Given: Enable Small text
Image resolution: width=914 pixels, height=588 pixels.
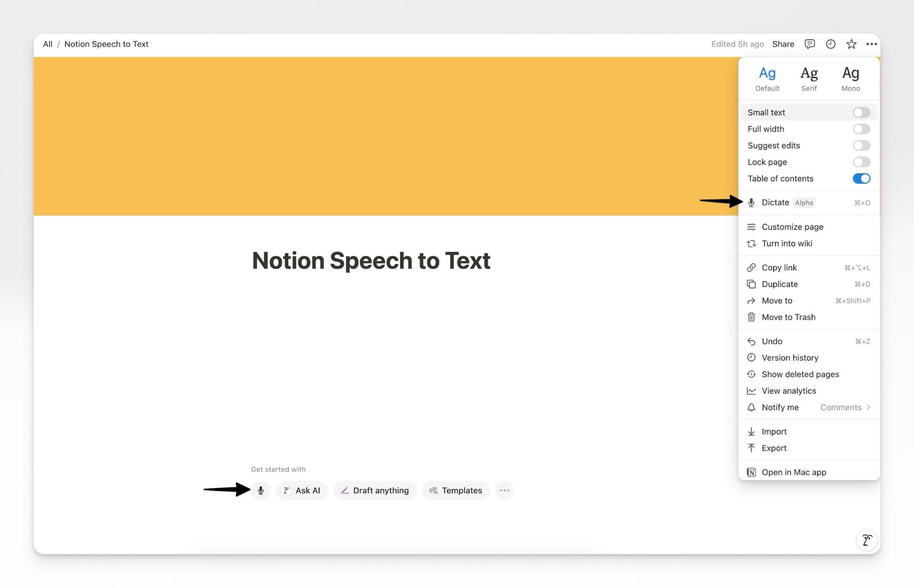Looking at the screenshot, I should tap(861, 112).
